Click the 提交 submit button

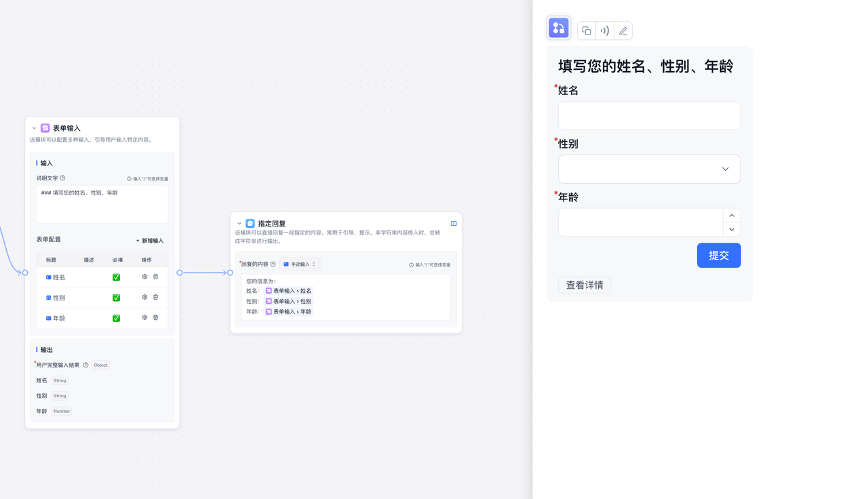pos(718,256)
